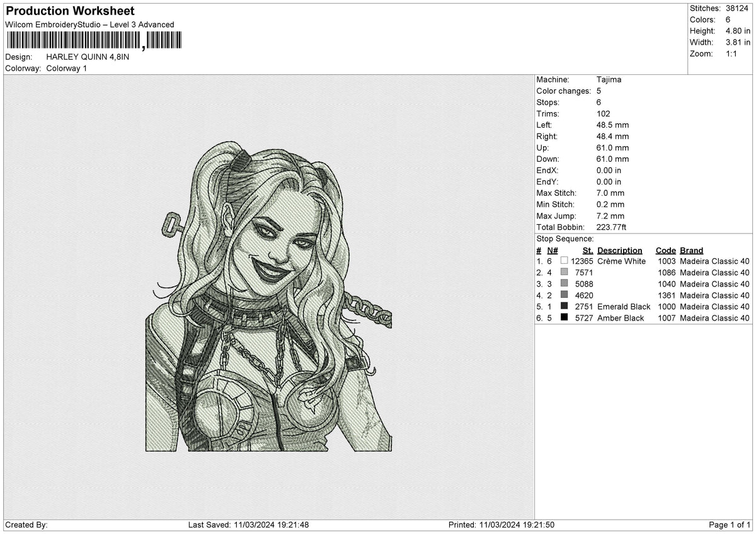The image size is (756, 534).
Task: Click the Stitches value '38124'
Action: point(738,8)
